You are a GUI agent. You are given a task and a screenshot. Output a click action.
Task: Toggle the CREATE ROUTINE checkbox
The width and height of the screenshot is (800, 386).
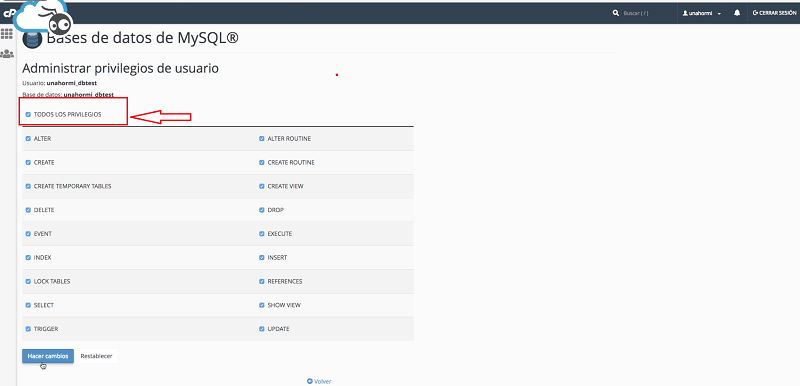point(262,163)
